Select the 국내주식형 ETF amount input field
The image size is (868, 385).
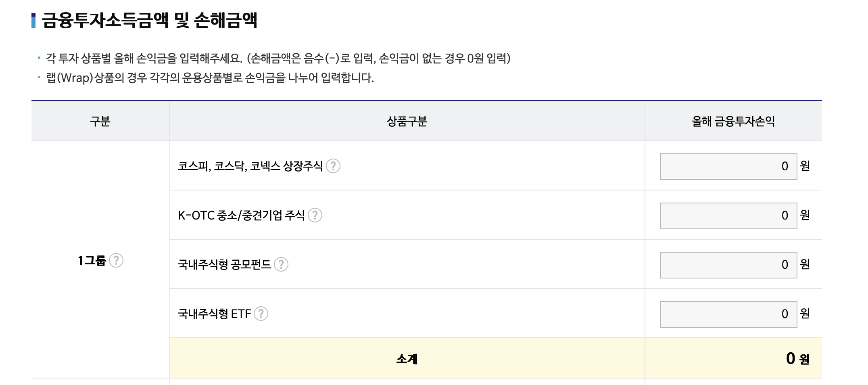tap(728, 314)
